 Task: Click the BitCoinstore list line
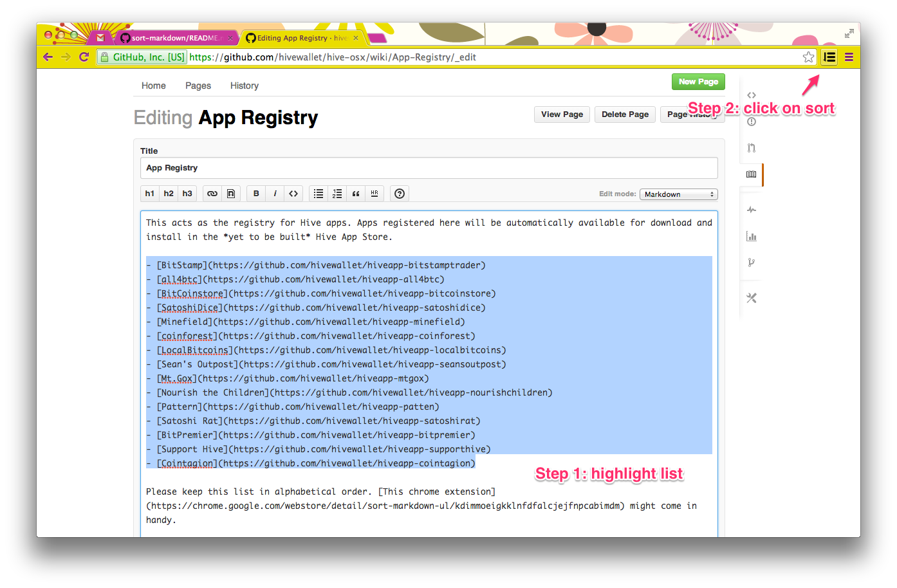321,293
